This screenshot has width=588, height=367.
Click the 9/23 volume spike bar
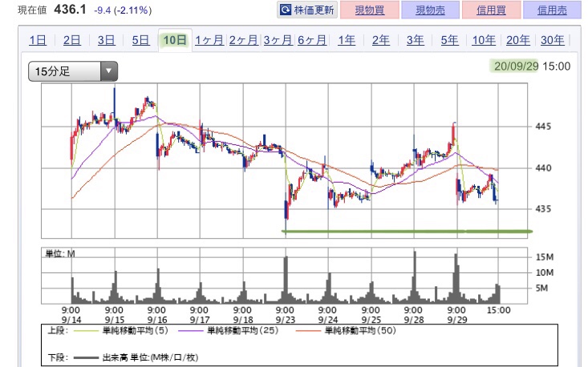286,280
